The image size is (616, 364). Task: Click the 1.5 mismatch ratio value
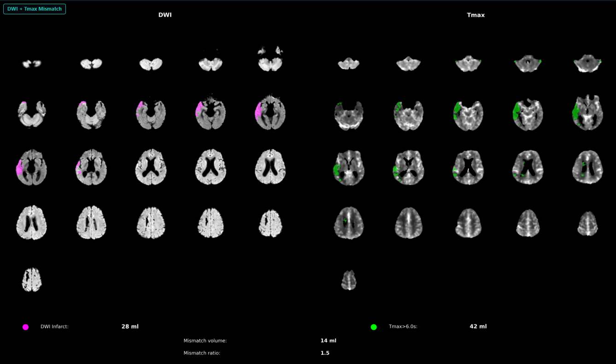(x=325, y=353)
